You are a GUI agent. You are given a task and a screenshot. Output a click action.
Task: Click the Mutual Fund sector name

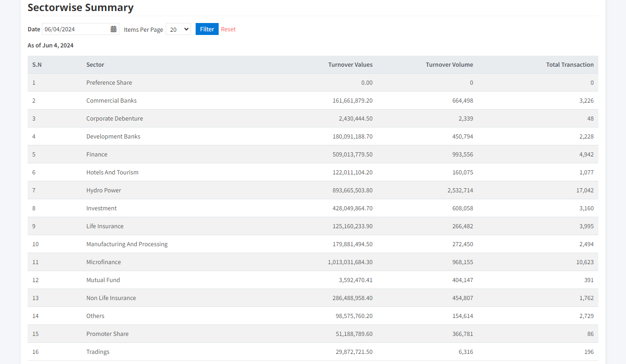tap(103, 280)
